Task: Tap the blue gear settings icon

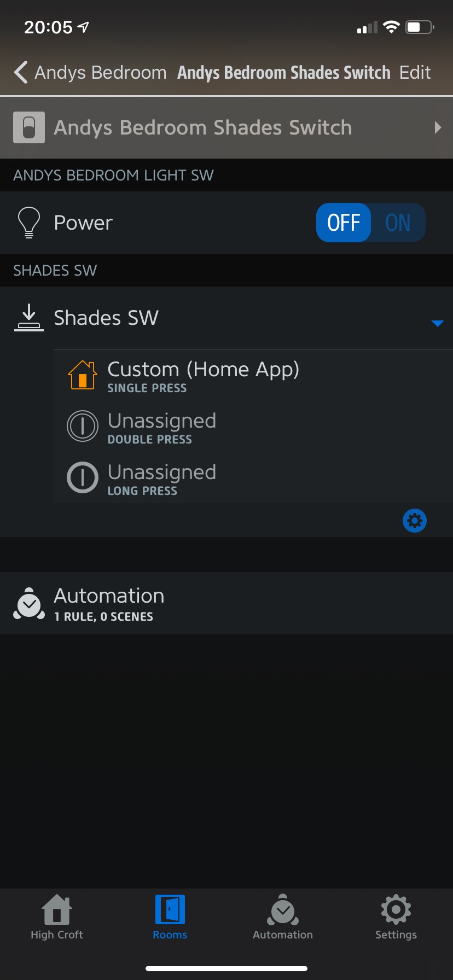Action: point(415,520)
